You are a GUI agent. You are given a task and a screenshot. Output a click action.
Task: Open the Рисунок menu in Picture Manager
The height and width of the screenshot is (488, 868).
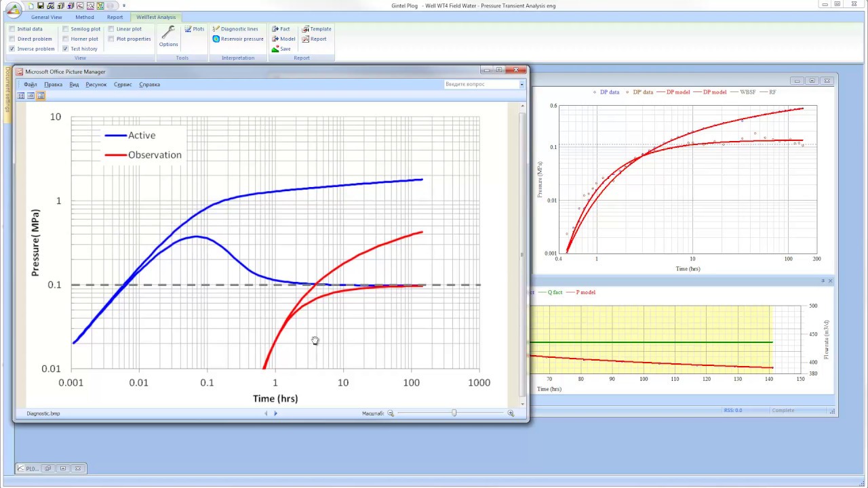point(96,85)
